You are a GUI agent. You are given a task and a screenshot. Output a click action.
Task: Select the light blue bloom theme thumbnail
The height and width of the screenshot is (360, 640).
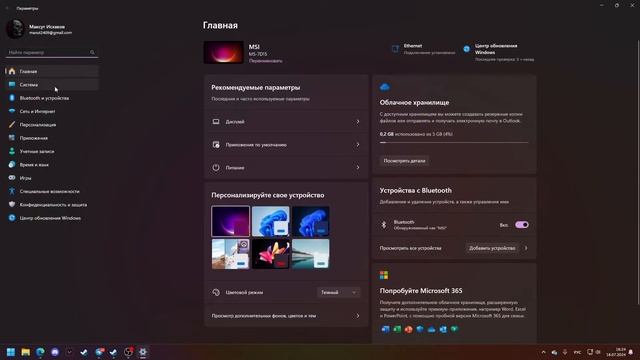[x=271, y=221]
